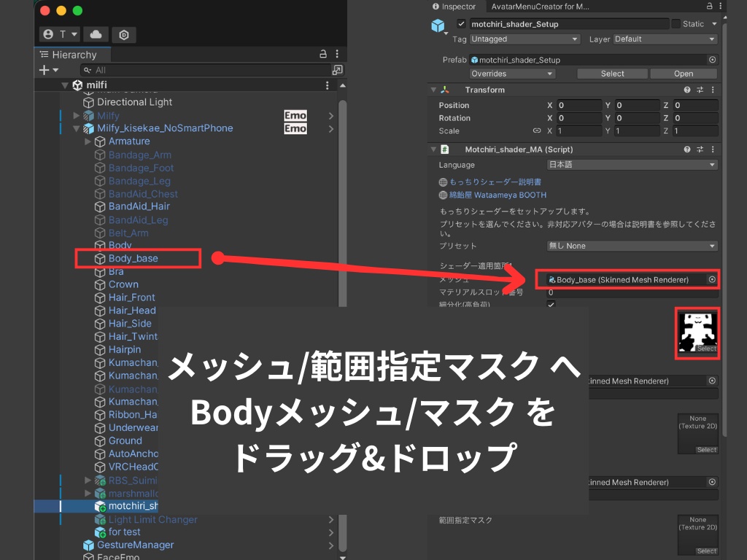Collapse the Motchiri_shader_MA script foldout

[x=433, y=149]
